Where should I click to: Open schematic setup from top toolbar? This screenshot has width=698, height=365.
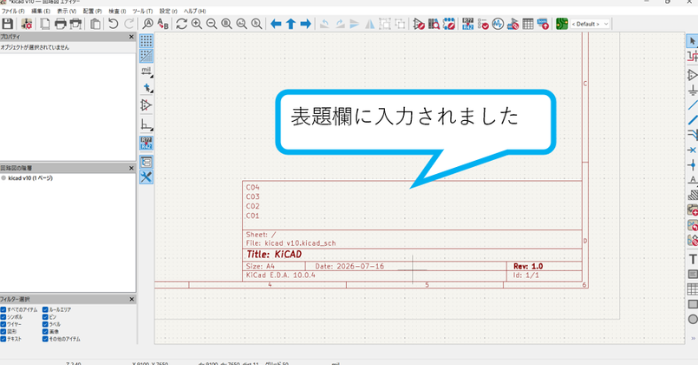(26, 24)
